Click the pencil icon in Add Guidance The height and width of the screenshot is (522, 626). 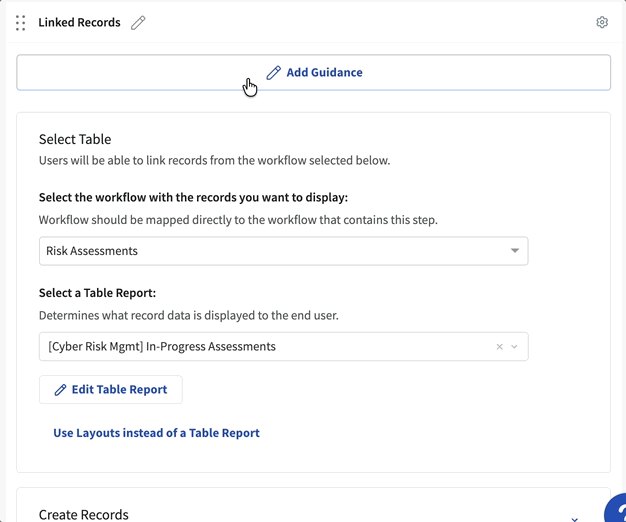point(274,73)
